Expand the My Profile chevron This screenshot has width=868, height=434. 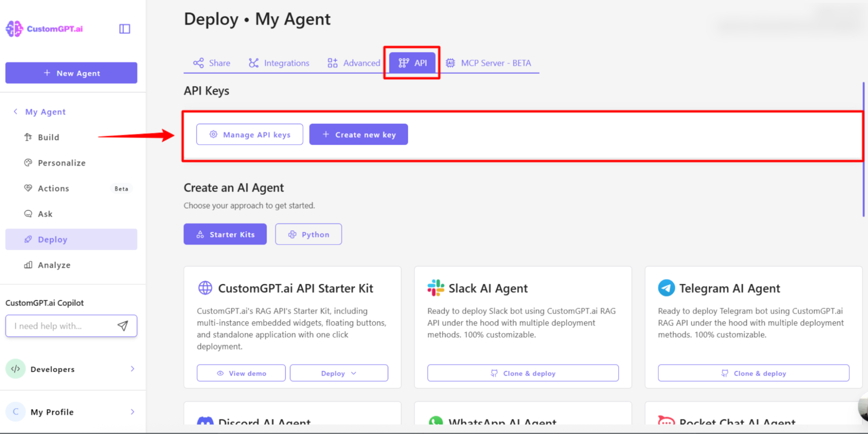tap(132, 412)
